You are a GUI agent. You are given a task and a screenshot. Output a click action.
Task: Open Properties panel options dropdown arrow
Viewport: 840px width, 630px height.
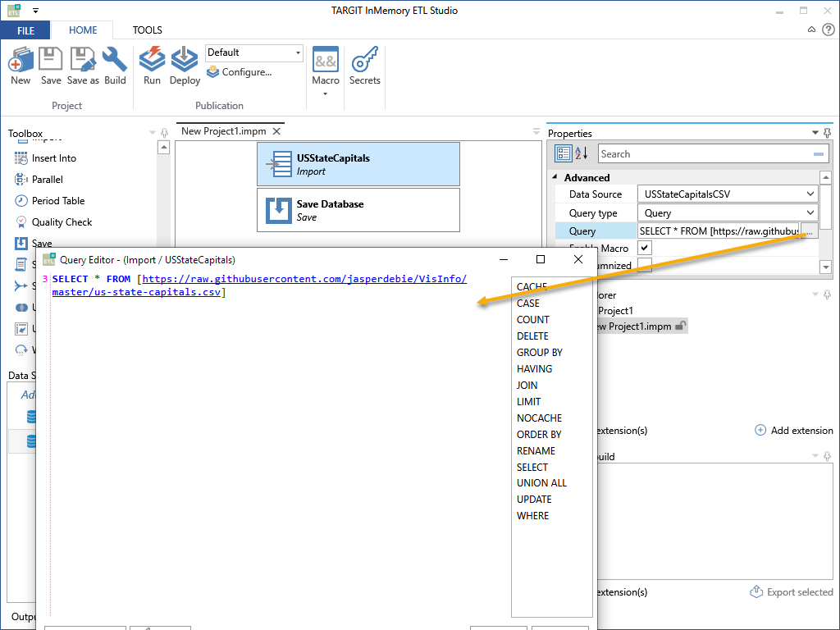pyautogui.click(x=815, y=132)
